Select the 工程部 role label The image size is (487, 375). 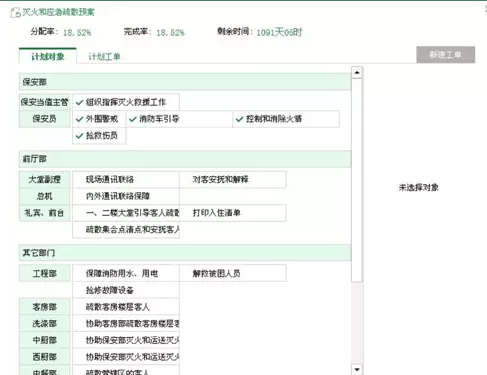pyautogui.click(x=45, y=274)
